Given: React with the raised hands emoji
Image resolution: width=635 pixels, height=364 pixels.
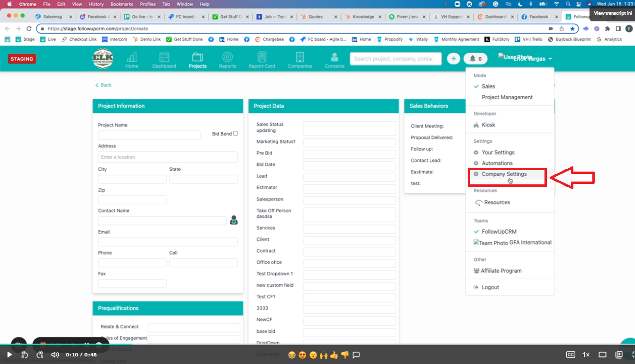Looking at the screenshot, I should tap(324, 355).
